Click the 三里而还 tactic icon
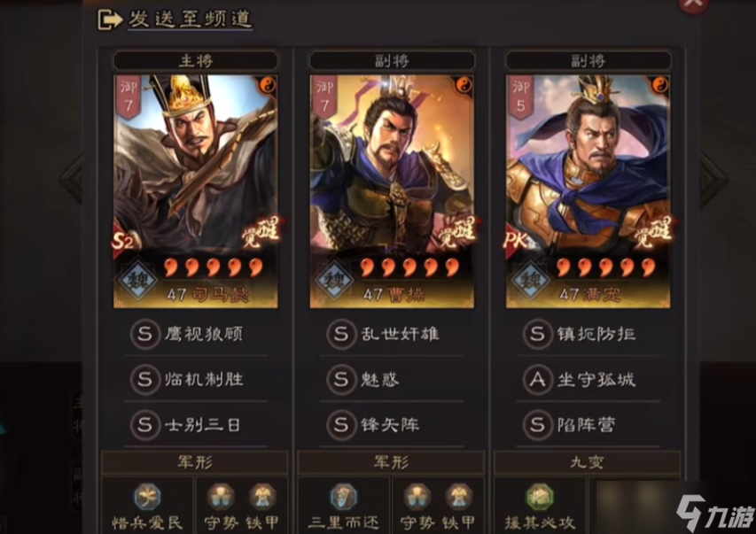The width and height of the screenshot is (756, 534). click(x=343, y=497)
